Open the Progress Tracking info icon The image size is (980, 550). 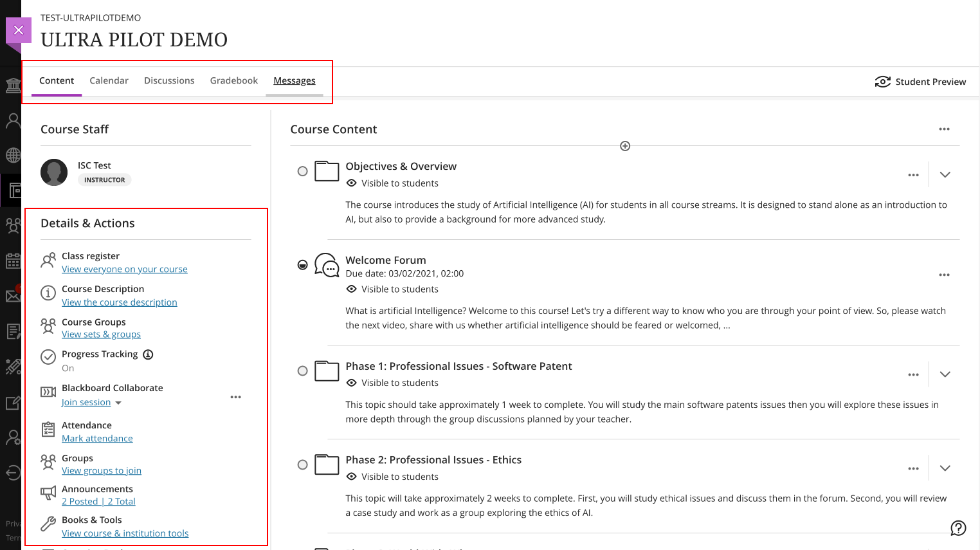click(x=148, y=354)
